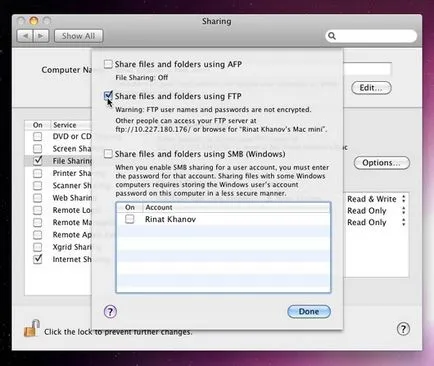Click the Edit... button
The image size is (434, 366).
371,88
